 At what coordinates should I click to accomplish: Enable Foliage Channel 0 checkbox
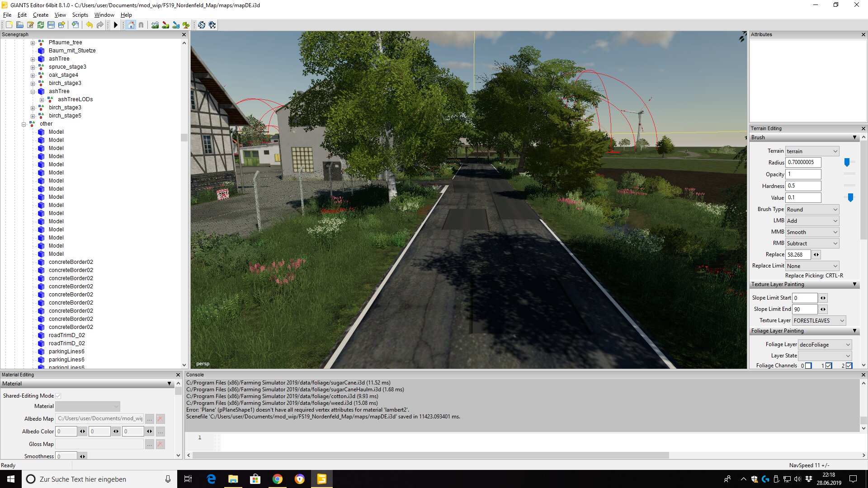[808, 366]
